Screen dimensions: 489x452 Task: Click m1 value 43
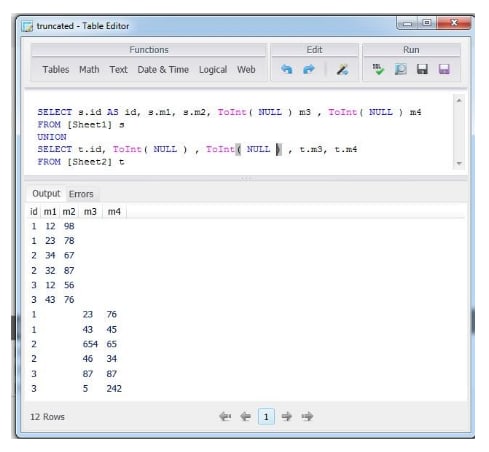coord(50,300)
